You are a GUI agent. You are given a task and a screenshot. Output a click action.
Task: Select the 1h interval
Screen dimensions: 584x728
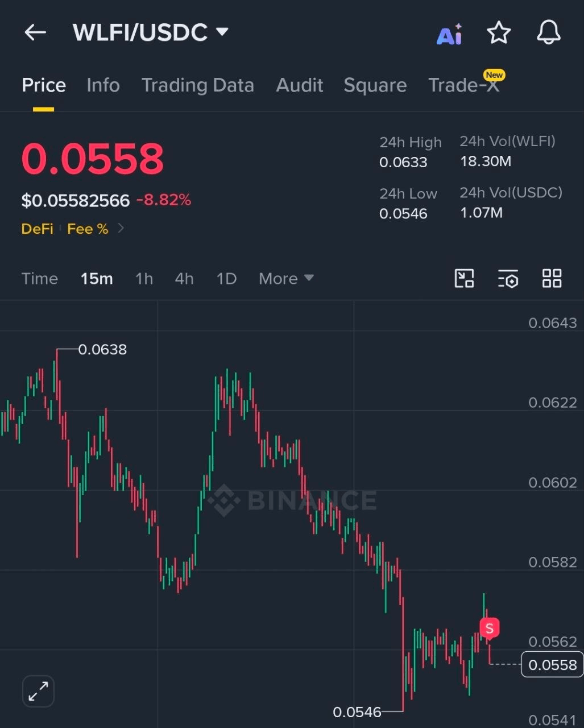coord(144,279)
